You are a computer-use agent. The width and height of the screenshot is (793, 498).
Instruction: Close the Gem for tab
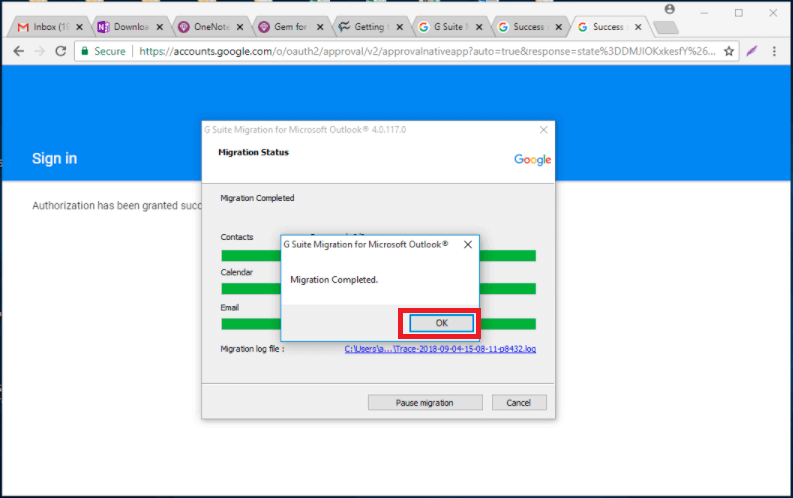point(320,27)
